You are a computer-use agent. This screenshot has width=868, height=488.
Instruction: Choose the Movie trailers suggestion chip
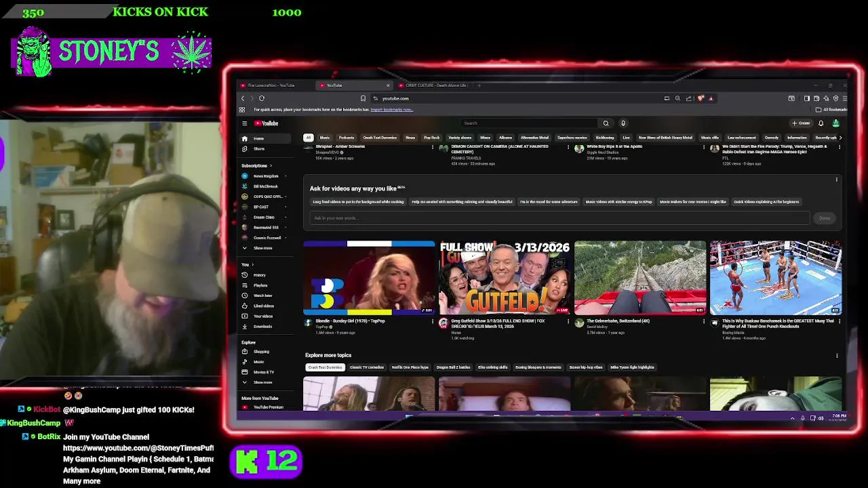(x=692, y=202)
